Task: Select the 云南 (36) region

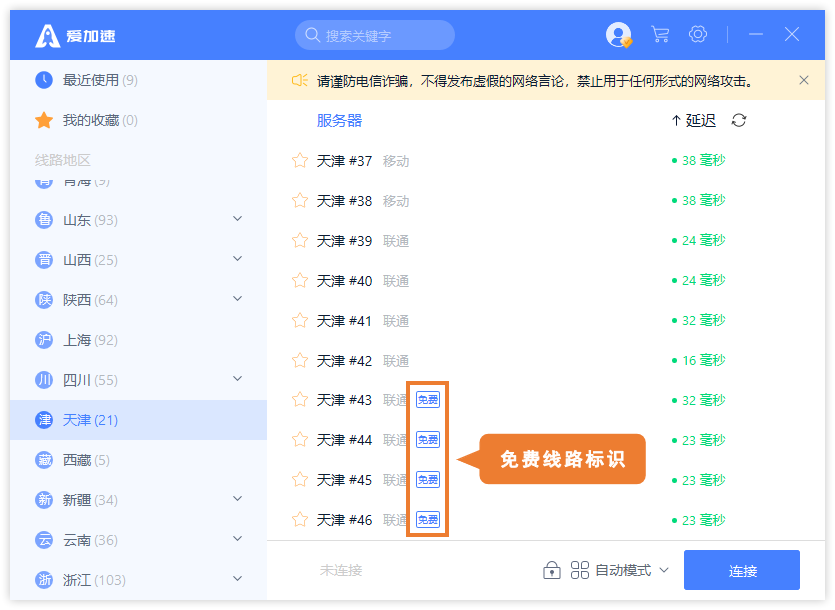Action: click(138, 540)
